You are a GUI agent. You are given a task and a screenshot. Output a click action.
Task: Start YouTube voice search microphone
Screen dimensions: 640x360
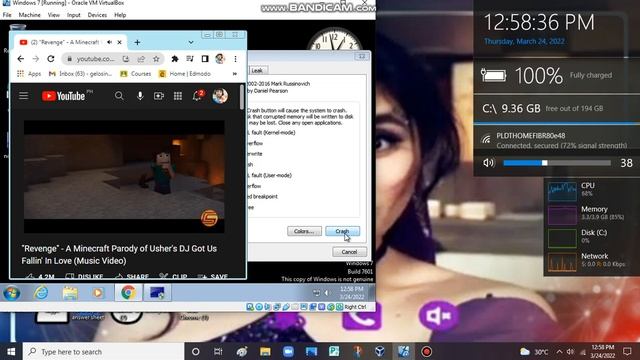(x=140, y=96)
